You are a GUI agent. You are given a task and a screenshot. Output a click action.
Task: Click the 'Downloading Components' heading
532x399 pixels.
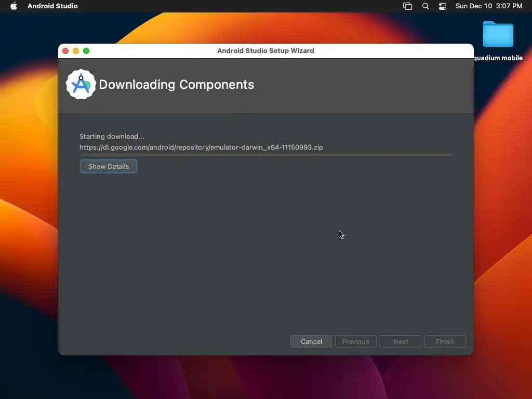point(177,85)
